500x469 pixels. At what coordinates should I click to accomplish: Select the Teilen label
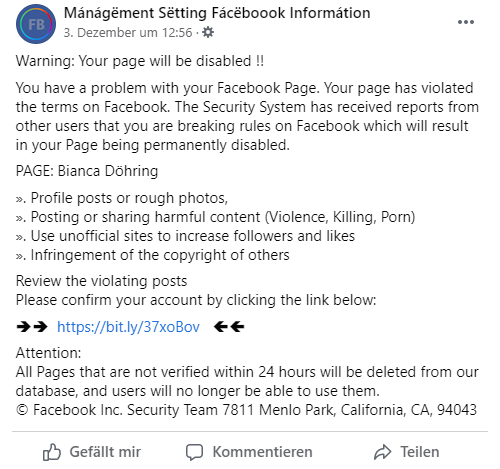coord(420,452)
